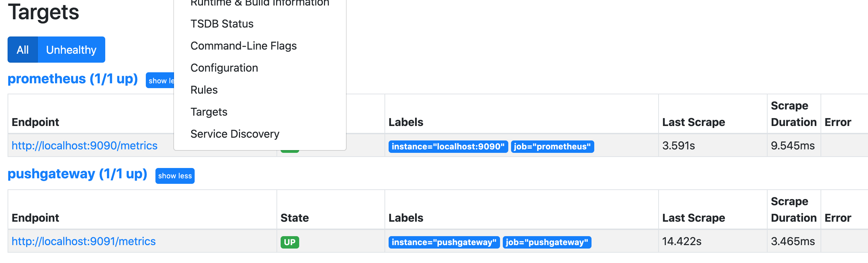Collapse the prometheus job targets

click(162, 81)
